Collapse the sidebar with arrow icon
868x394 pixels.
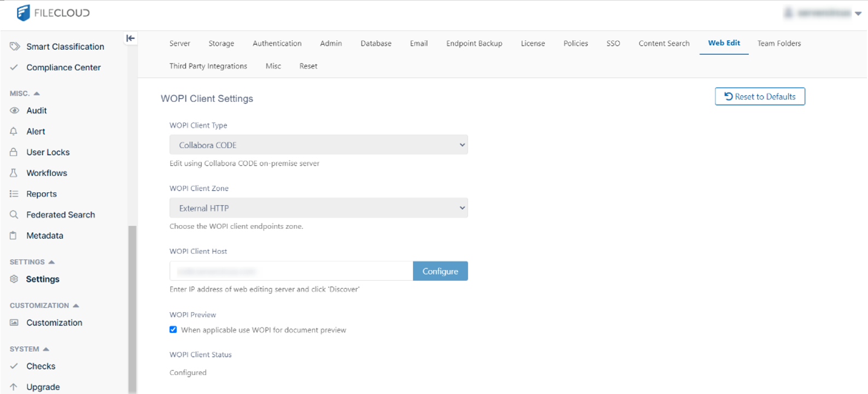tap(130, 38)
